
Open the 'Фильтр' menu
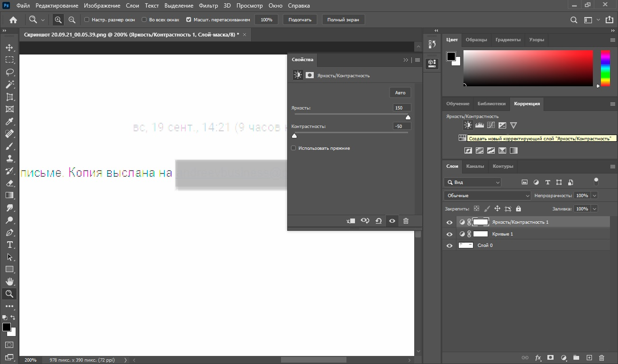click(209, 6)
